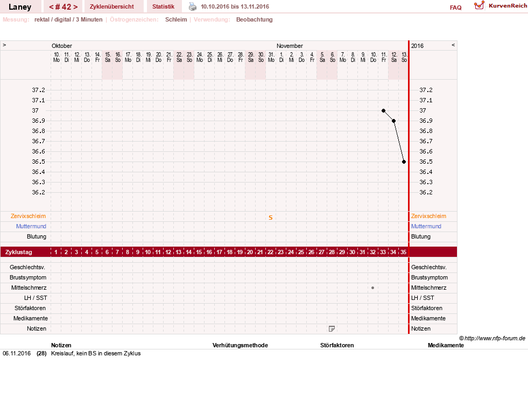Click cycle day 14 in Zyklustag bar
The image size is (528, 420).
pyautogui.click(x=188, y=252)
